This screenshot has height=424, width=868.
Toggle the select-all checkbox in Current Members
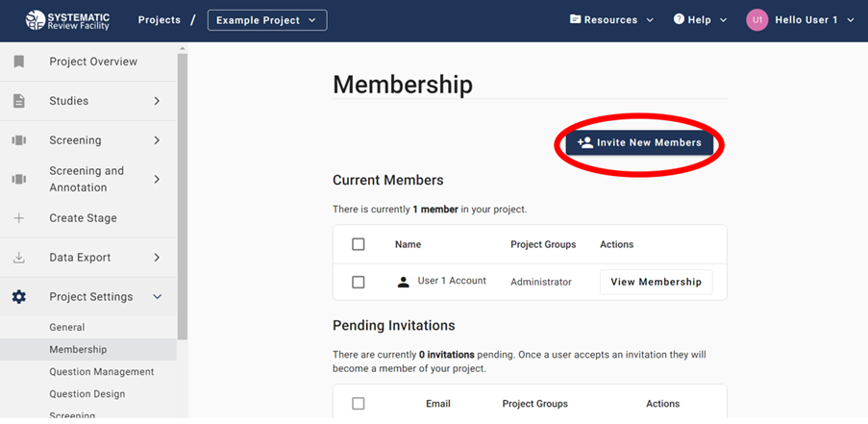[359, 244]
